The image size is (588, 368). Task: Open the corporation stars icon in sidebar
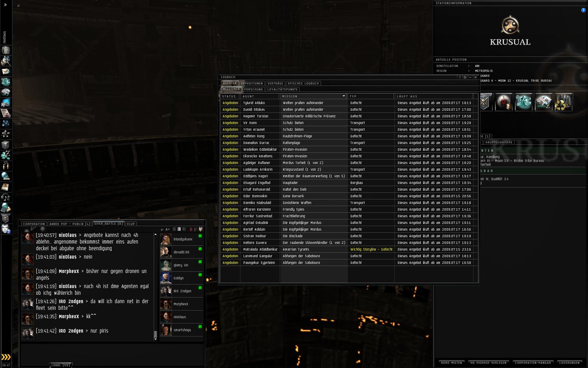[x=6, y=134]
